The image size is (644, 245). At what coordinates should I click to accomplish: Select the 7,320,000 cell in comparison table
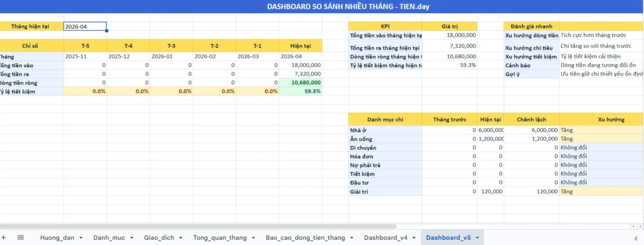coord(301,74)
